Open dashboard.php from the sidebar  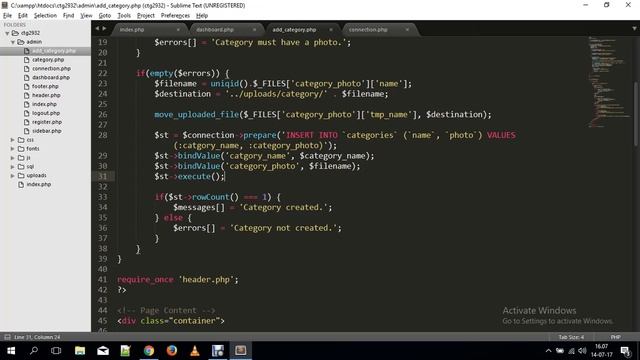[x=51, y=78]
